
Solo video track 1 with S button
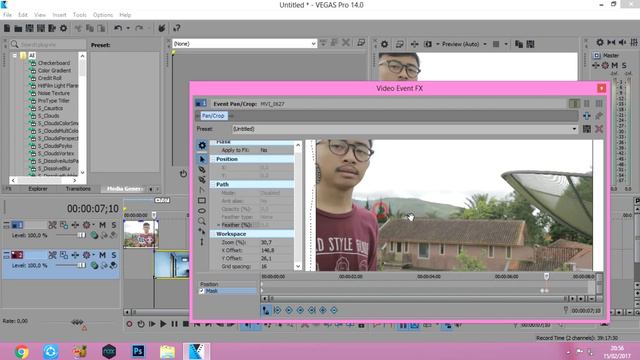point(114,225)
